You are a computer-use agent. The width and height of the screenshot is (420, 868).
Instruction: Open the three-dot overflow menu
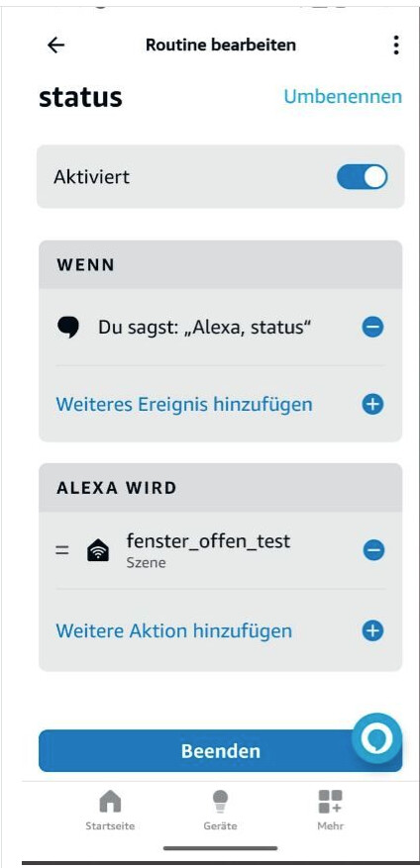click(395, 45)
